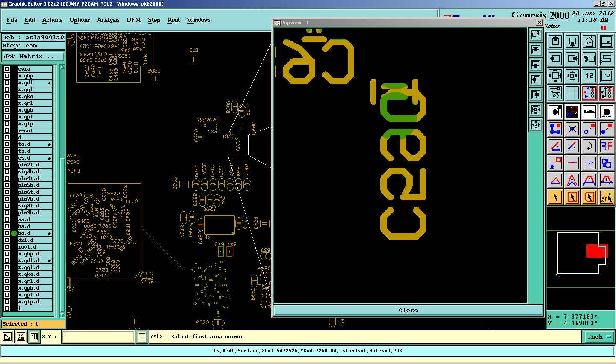Click the mirrored F flip icon
This screenshot has width=616, height=364.
[607, 146]
